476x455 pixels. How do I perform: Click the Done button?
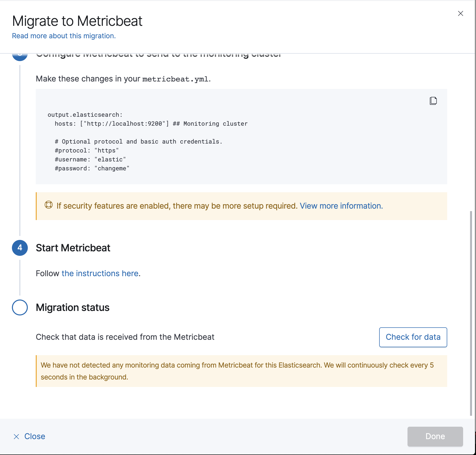click(435, 436)
